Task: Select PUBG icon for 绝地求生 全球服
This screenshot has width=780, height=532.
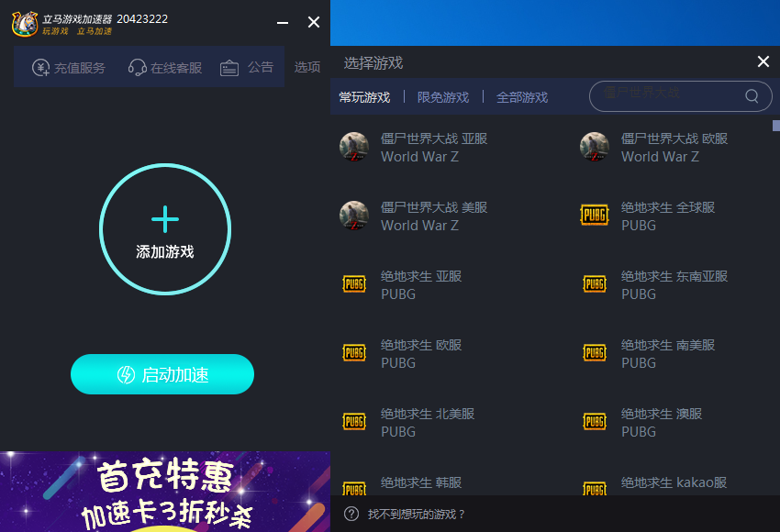Action: point(595,216)
